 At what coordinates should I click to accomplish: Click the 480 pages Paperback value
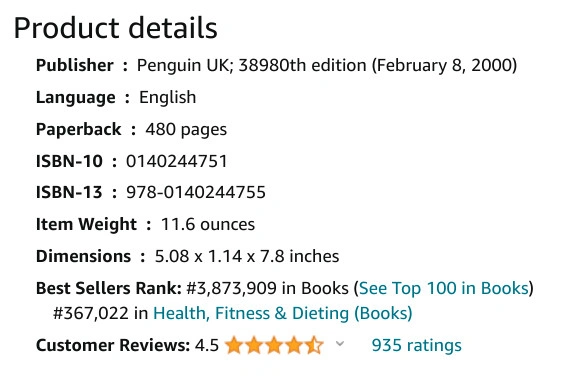186,129
